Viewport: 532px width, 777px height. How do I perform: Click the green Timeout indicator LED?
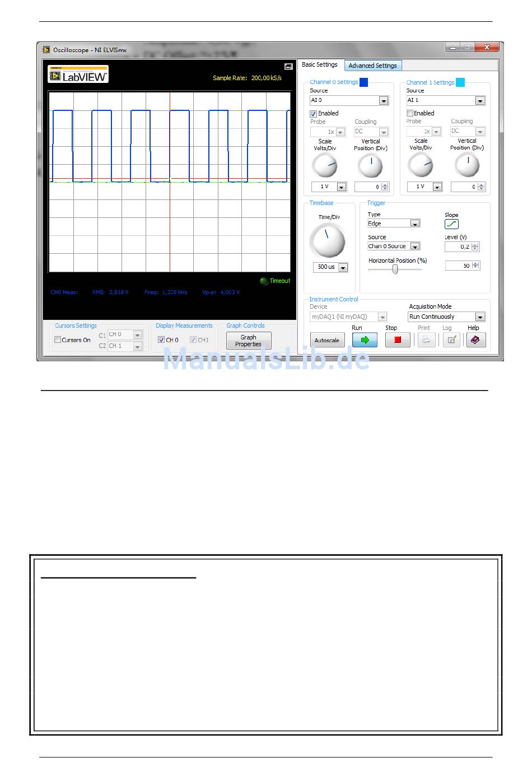[264, 281]
